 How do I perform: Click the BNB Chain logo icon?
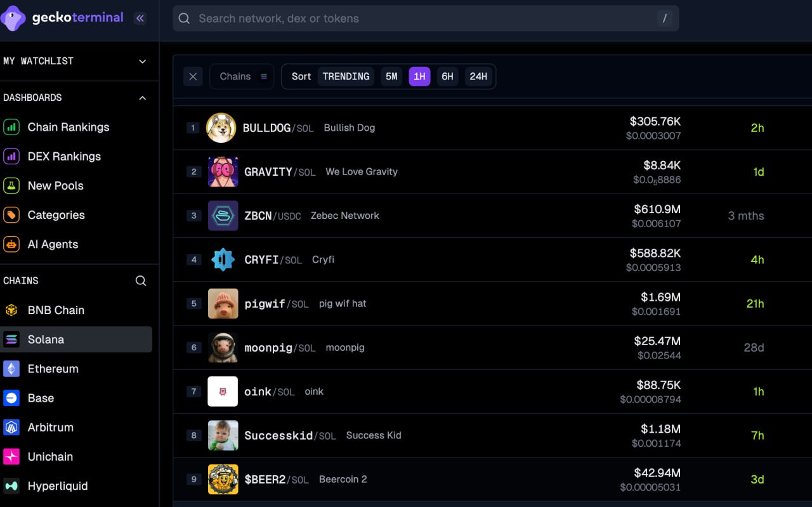pyautogui.click(x=11, y=310)
